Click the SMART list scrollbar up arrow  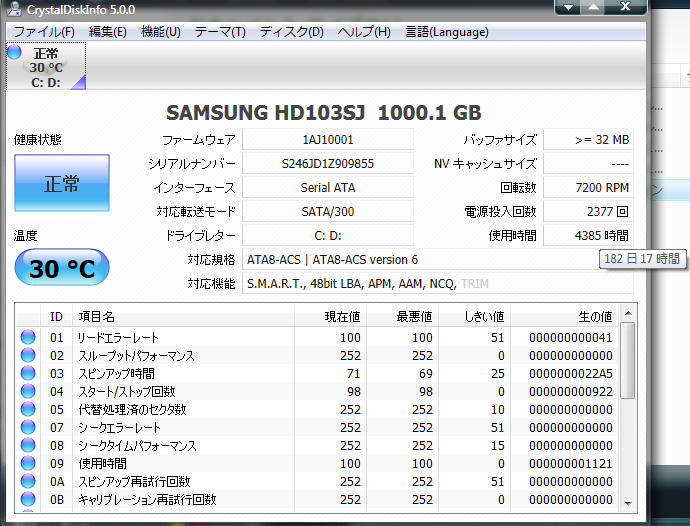pos(628,313)
